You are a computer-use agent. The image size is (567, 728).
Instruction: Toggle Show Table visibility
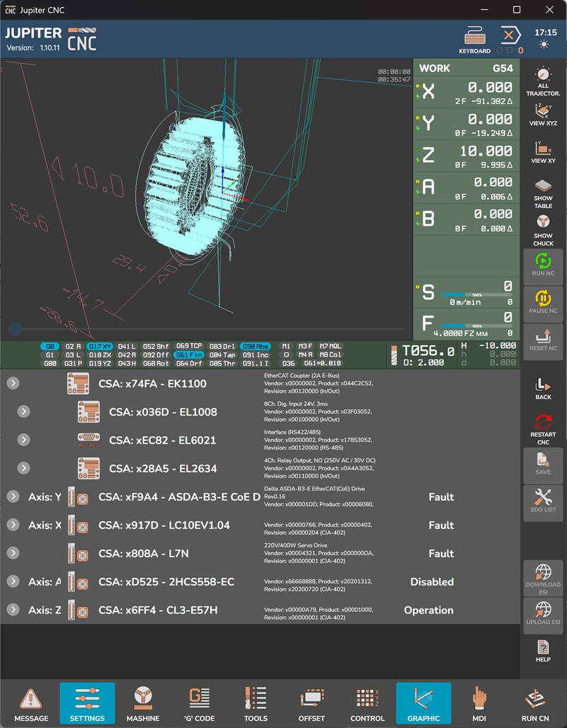pos(543,193)
